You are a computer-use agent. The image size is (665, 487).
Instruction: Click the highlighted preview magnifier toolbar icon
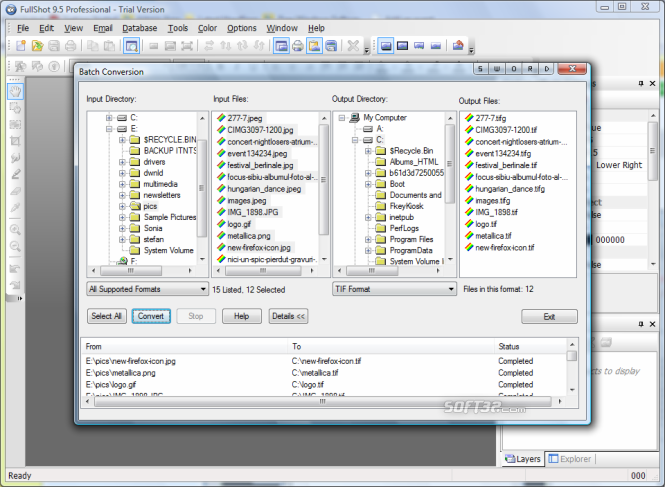click(x=131, y=45)
